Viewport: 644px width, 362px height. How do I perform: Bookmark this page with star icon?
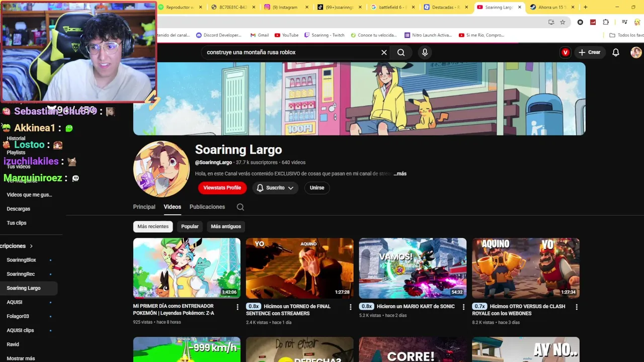pos(562,22)
